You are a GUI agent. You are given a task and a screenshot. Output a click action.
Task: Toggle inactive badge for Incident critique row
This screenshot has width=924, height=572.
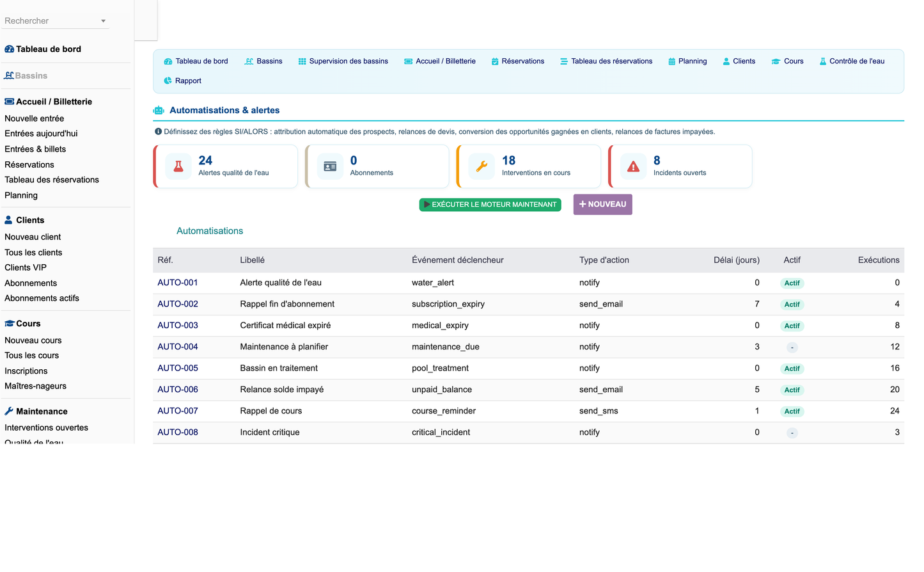792,433
